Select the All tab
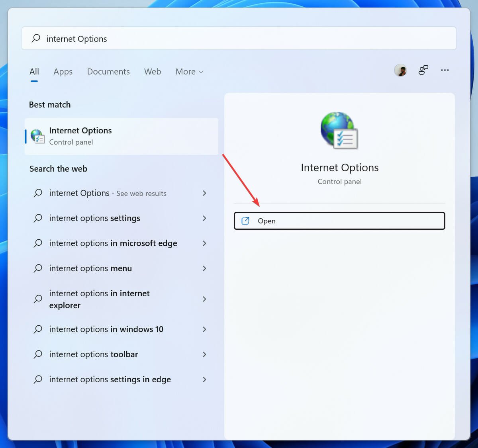 pos(34,72)
